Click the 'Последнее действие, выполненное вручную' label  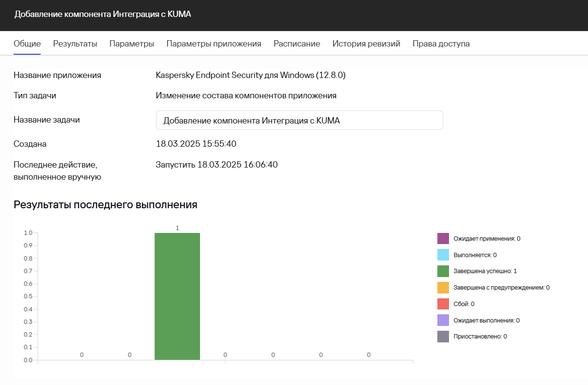pyautogui.click(x=57, y=170)
